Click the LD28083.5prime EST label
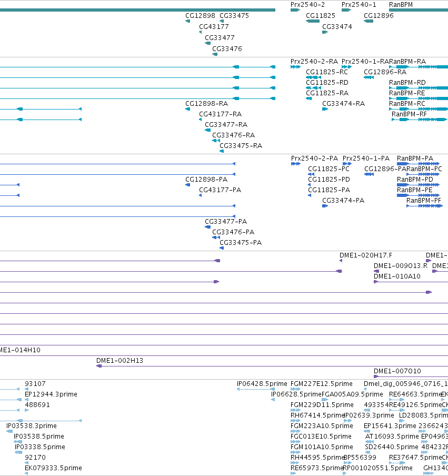The image size is (448, 476). pos(423,415)
